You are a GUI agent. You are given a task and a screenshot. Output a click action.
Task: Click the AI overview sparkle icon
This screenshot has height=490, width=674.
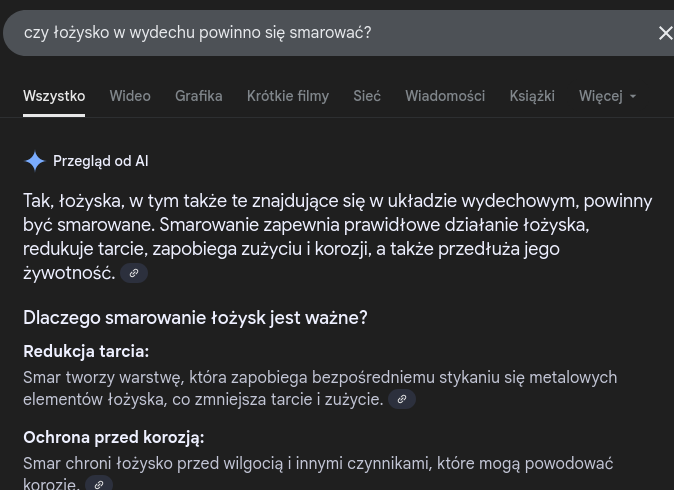pyautogui.click(x=35, y=161)
